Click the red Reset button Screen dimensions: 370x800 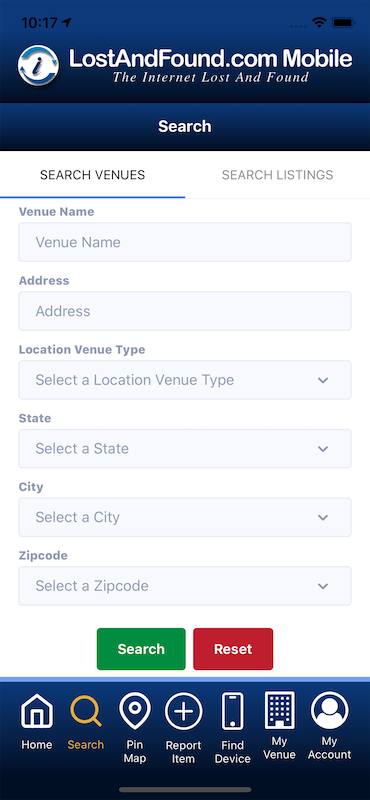click(233, 649)
